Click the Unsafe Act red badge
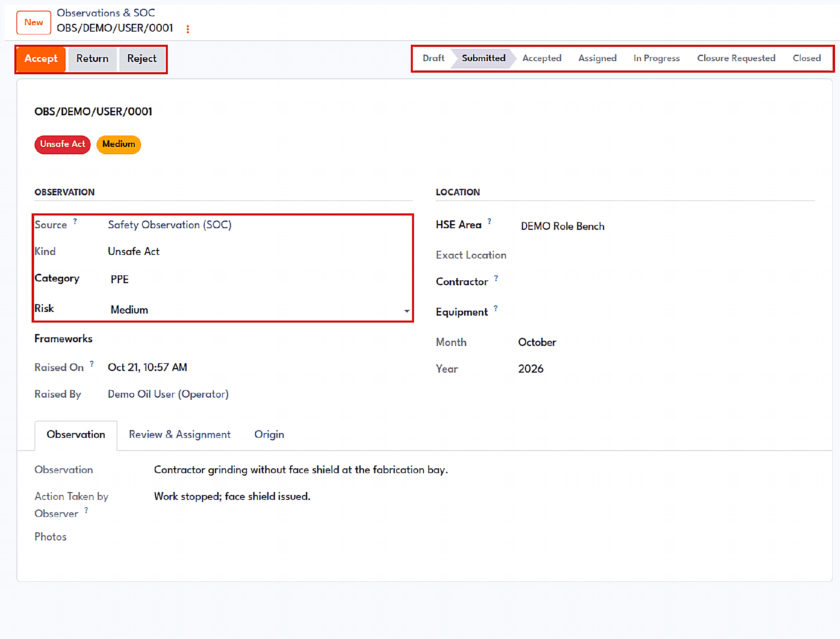 click(x=62, y=144)
